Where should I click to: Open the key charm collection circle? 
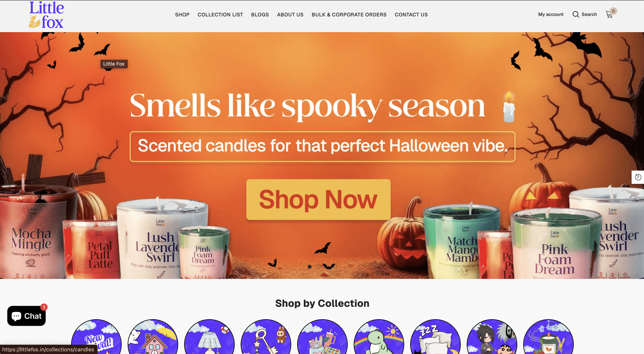coord(266,336)
